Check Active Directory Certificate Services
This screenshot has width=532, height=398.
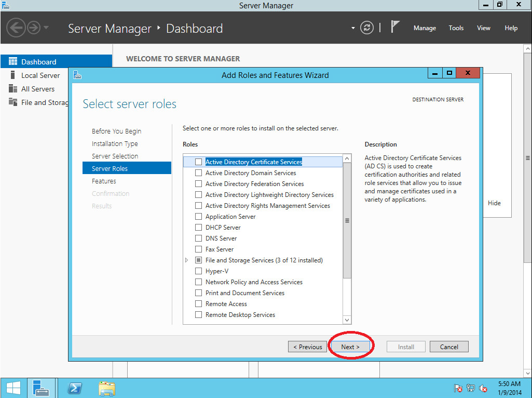(x=198, y=162)
